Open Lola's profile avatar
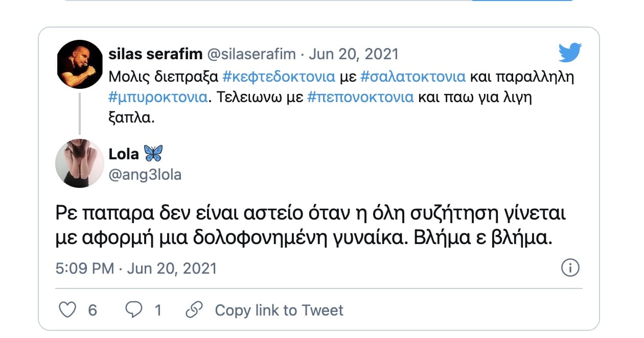Screen dimensions: 644x338 pos(80,163)
